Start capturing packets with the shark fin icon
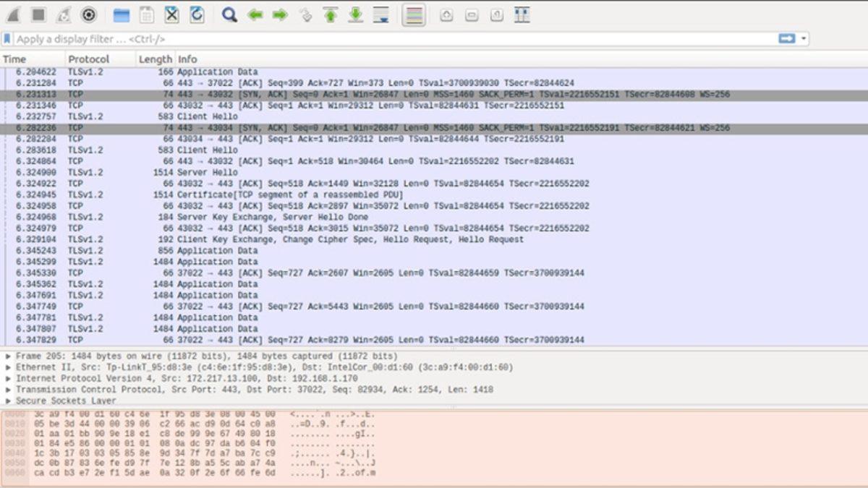This screenshot has width=868, height=488. [x=13, y=14]
